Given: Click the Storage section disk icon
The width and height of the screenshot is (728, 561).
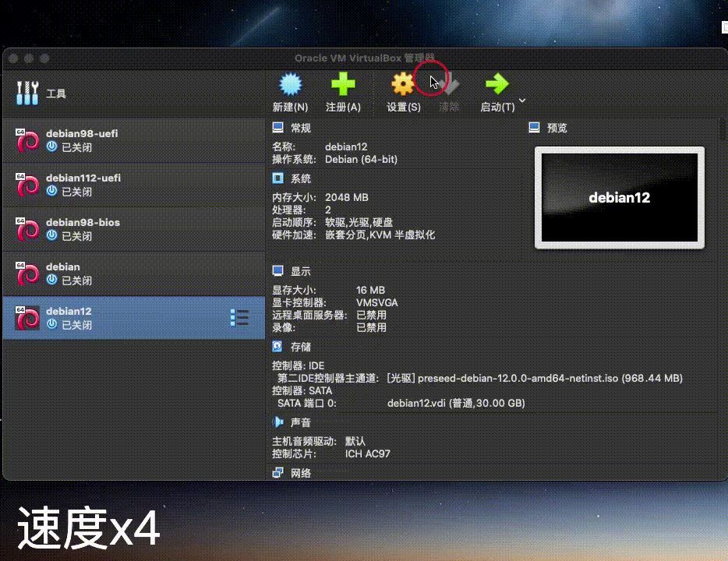Looking at the screenshot, I should 277,347.
